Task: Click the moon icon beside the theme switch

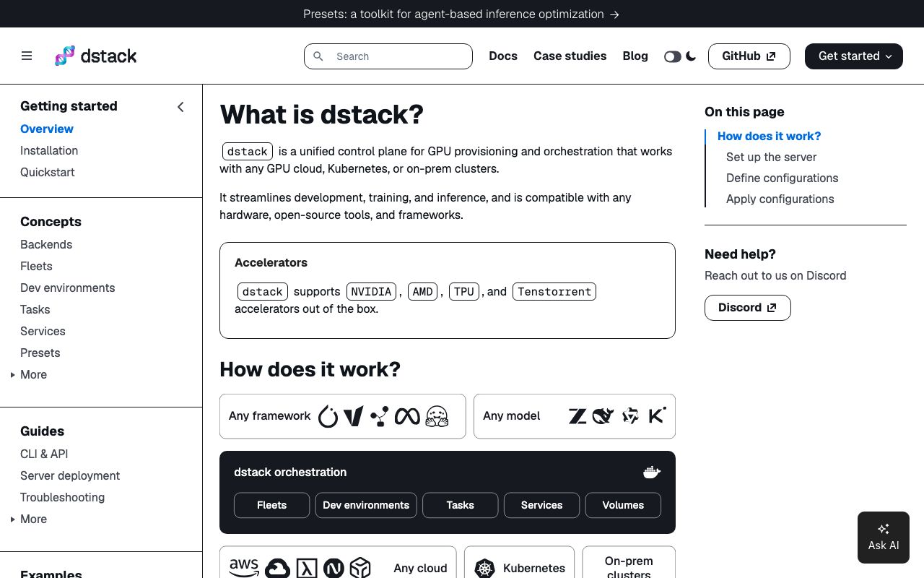Action: click(x=691, y=56)
